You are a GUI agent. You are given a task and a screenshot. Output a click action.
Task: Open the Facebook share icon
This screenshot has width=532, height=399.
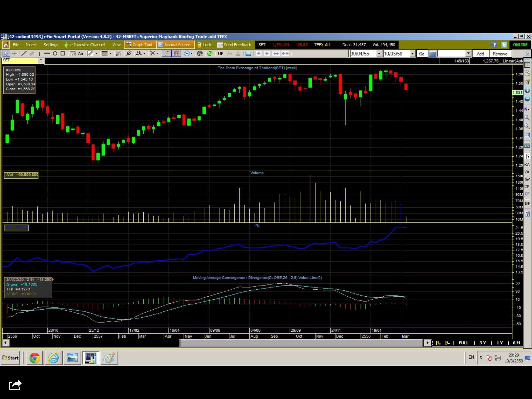click(x=494, y=45)
